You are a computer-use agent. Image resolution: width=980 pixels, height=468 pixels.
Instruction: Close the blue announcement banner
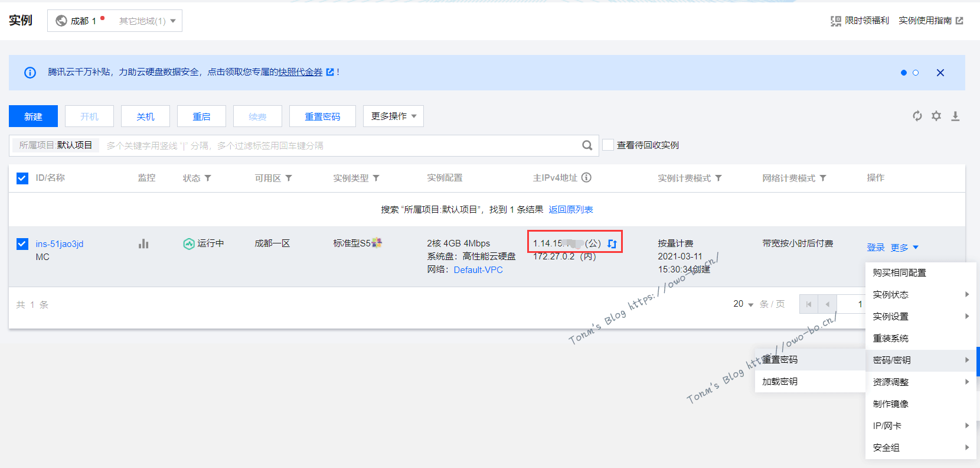[x=940, y=73]
